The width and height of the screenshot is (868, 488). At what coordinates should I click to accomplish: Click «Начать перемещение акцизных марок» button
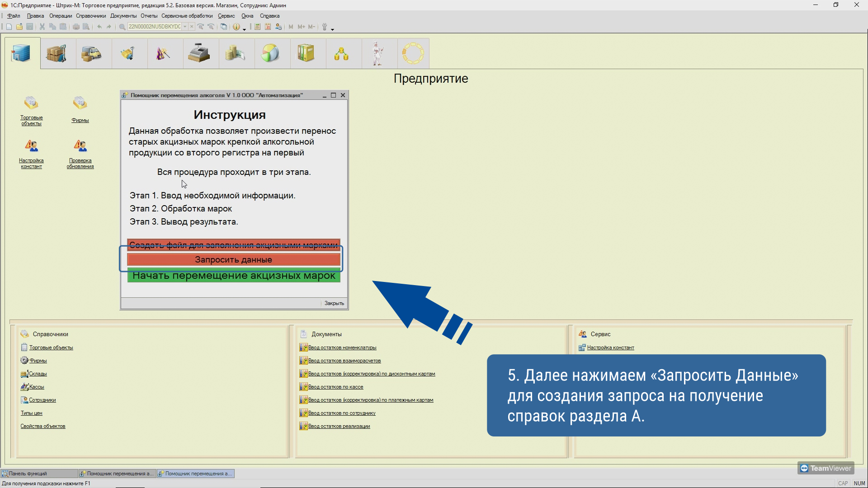pyautogui.click(x=234, y=275)
